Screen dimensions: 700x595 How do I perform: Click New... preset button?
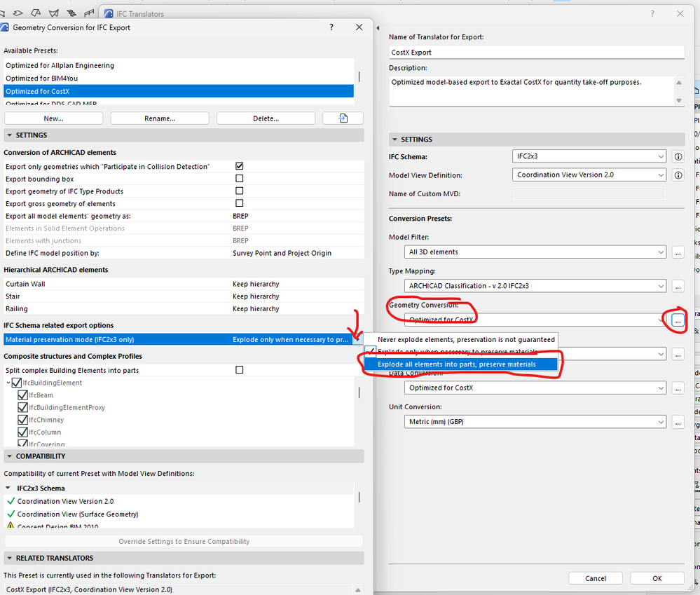[53, 118]
